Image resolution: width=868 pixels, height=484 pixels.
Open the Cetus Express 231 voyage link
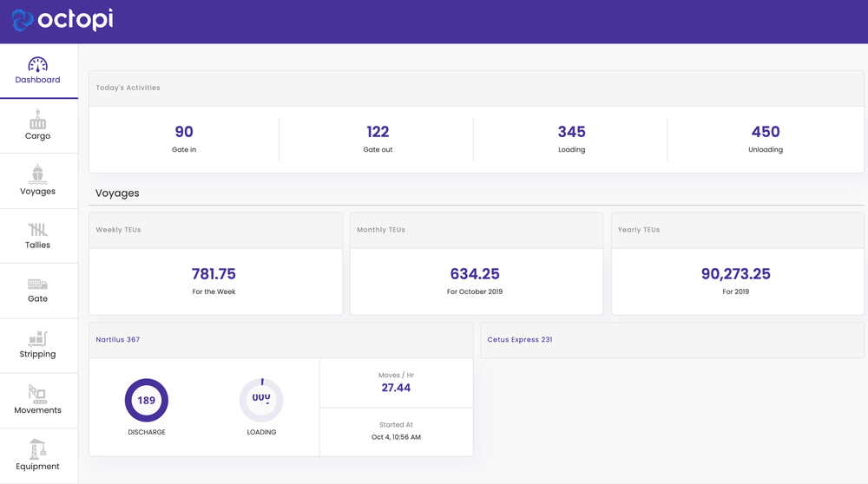click(x=520, y=340)
